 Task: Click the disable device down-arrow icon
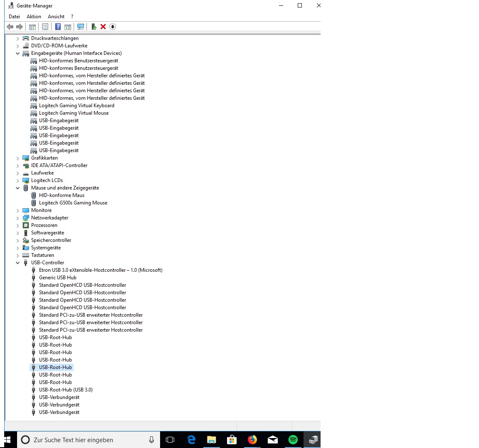point(113,27)
